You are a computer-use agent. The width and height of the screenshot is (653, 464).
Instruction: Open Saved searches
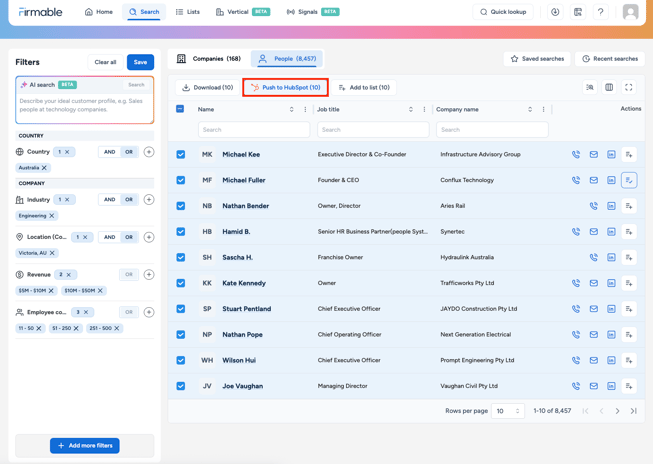click(537, 59)
